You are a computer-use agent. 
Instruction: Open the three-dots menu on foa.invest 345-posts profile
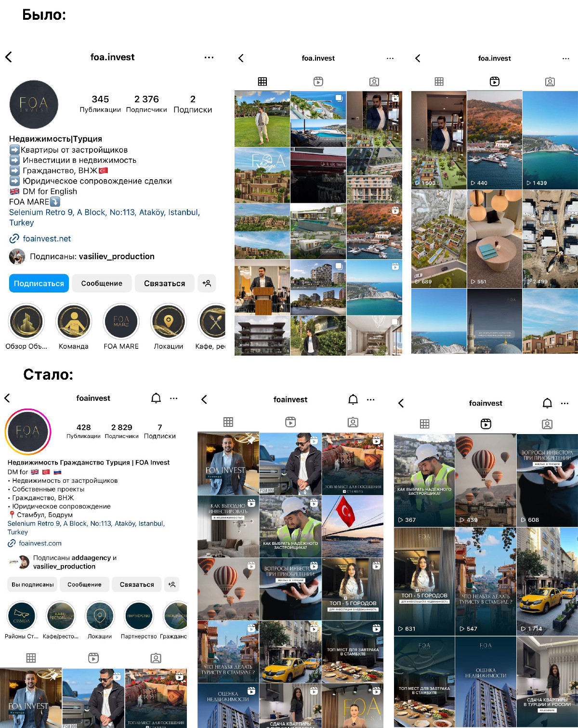(x=209, y=57)
